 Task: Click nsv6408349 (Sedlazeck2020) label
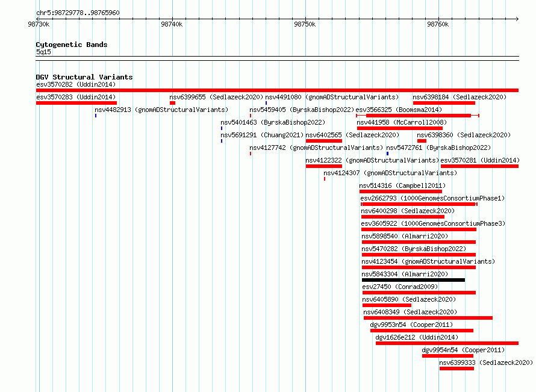(410, 312)
